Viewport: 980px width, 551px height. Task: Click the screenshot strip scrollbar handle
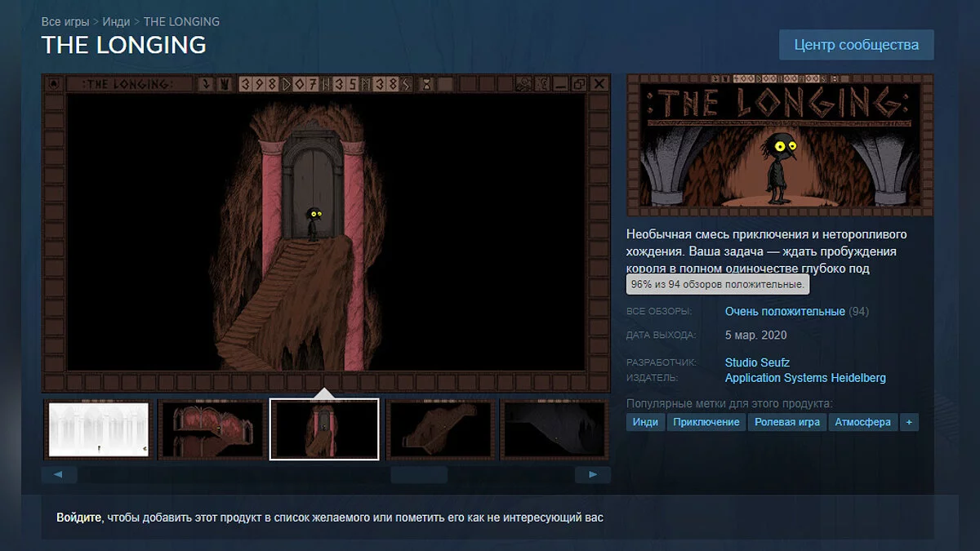tap(418, 474)
